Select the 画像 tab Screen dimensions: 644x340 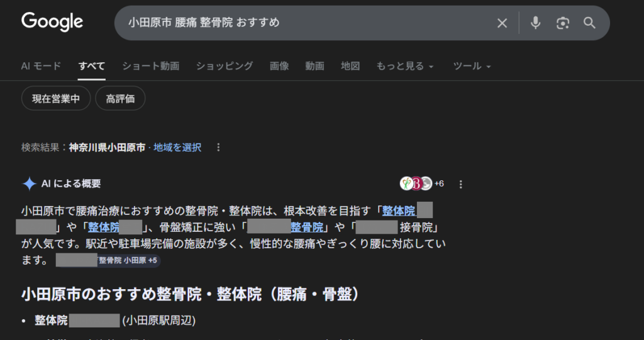[279, 66]
